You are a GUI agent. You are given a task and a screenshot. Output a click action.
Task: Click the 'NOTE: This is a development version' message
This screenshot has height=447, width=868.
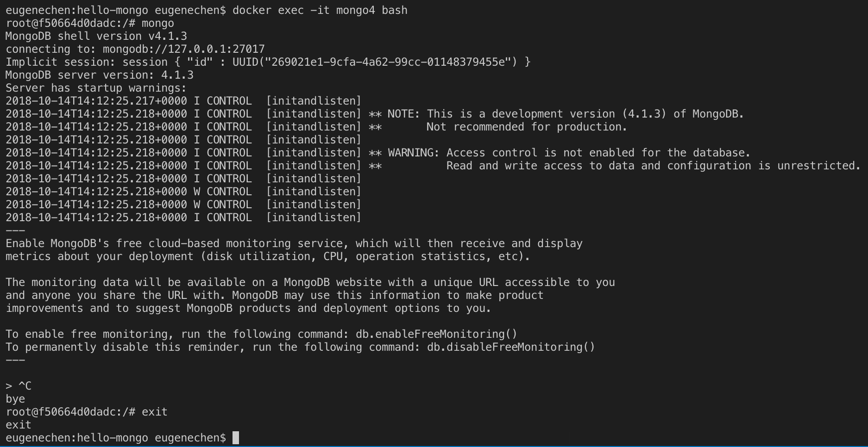[565, 114]
